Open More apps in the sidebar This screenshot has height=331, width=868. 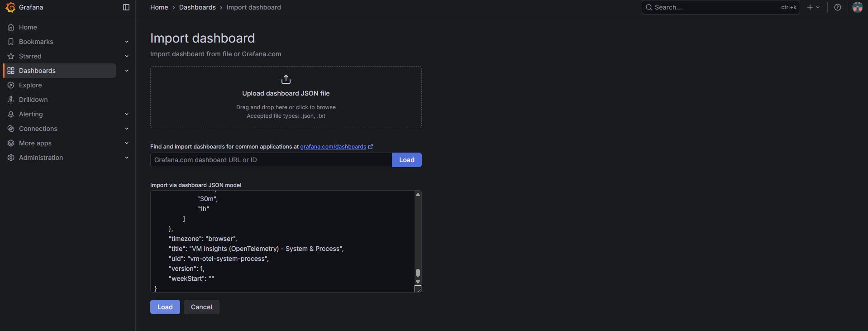click(35, 143)
